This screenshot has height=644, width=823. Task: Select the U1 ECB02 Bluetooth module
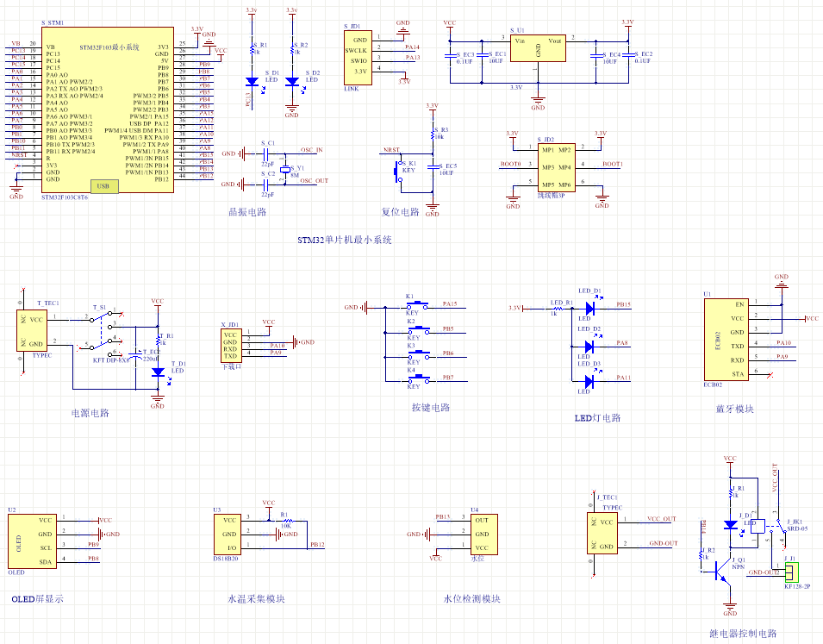pyautogui.click(x=726, y=340)
